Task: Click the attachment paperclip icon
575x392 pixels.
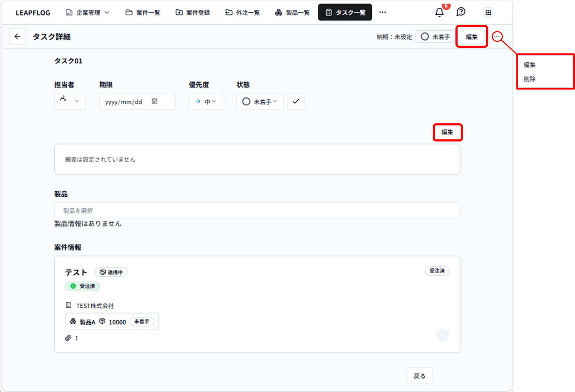Action: [x=68, y=338]
